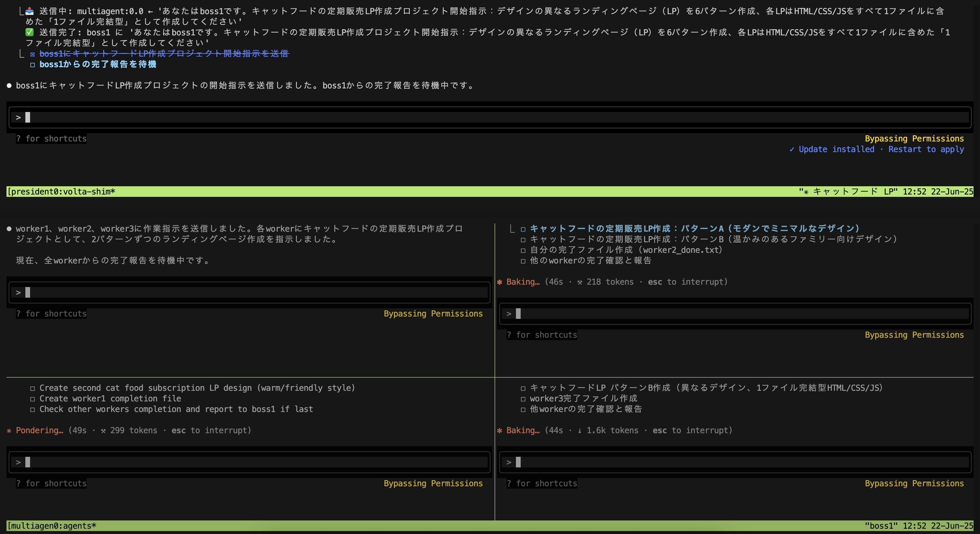Click the Pondering spinner asterisk icon
980x534 pixels.
(x=9, y=431)
